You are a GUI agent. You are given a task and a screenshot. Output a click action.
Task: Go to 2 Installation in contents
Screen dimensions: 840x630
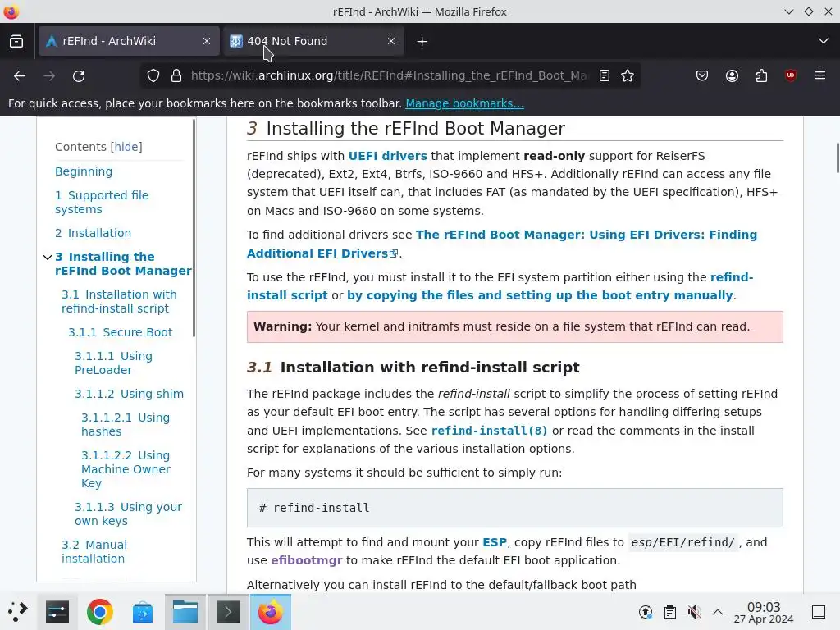94,233
